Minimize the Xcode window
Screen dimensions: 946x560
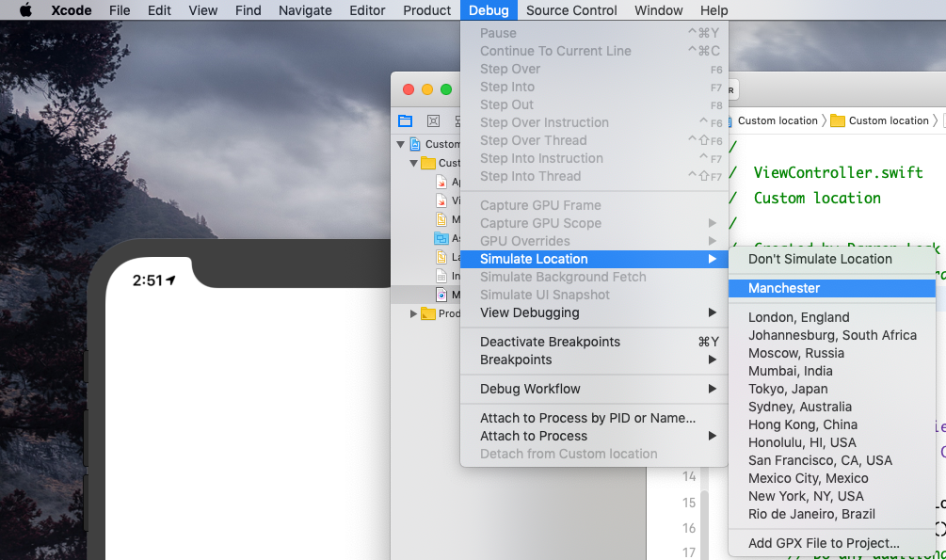(x=427, y=89)
